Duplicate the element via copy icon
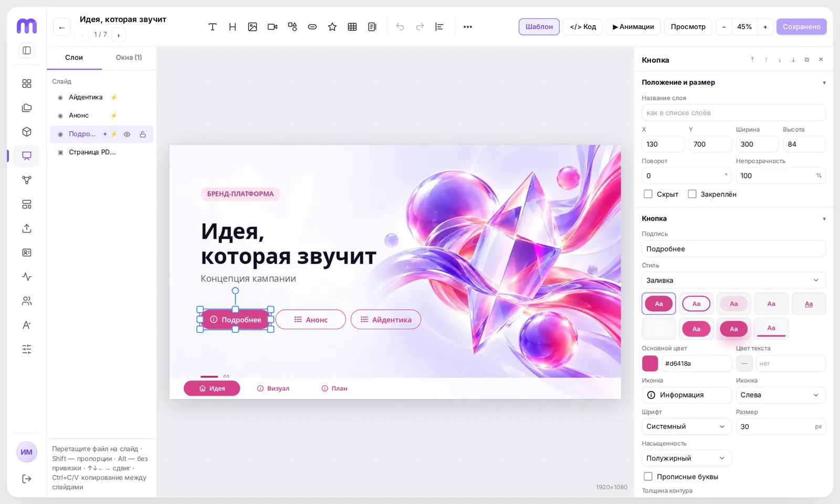This screenshot has height=504, width=840. pyautogui.click(x=807, y=60)
